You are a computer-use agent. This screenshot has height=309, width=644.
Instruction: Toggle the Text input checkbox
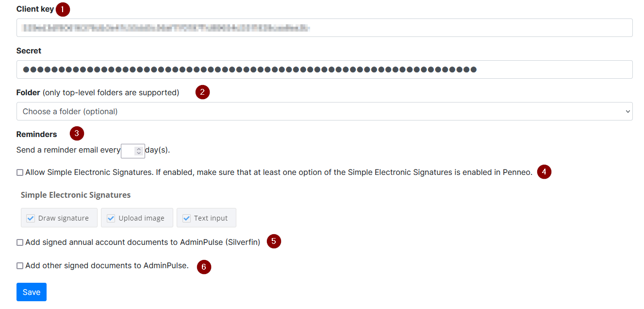[186, 218]
